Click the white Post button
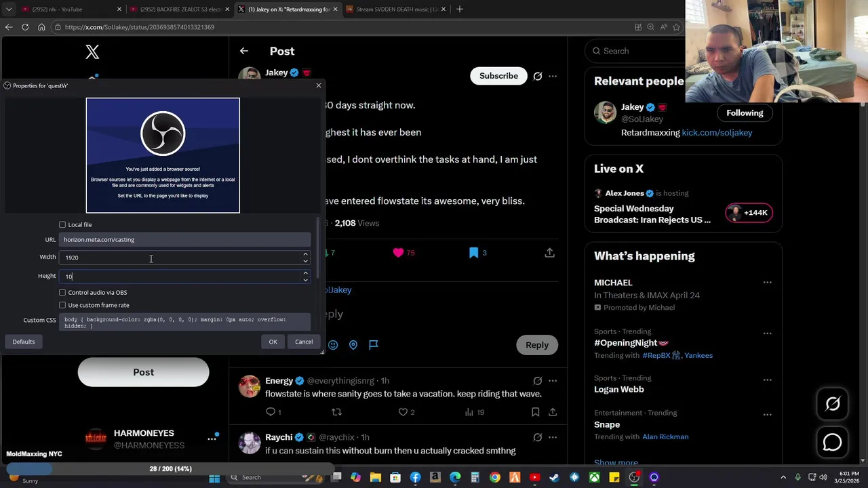This screenshot has height=488, width=868. point(143,372)
